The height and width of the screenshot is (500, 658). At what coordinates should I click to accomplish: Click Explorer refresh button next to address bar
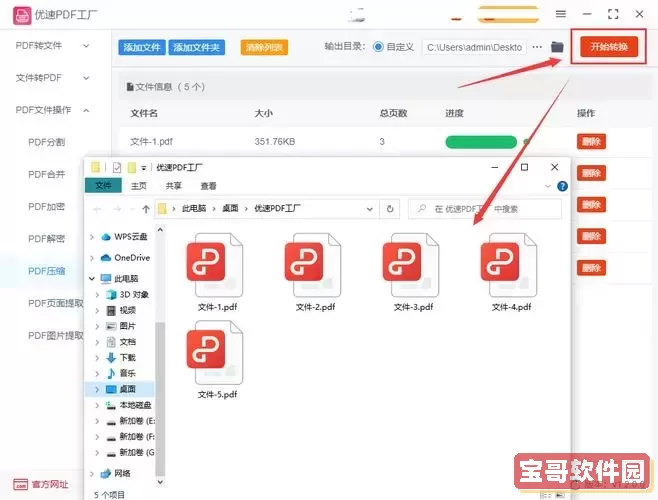(x=390, y=209)
